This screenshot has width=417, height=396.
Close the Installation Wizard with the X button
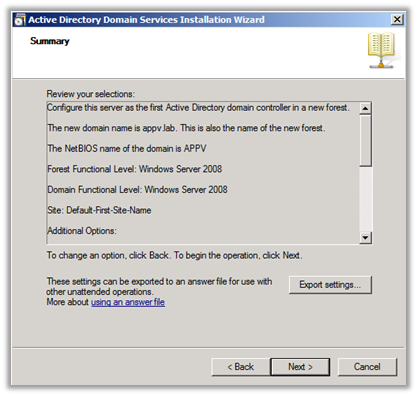pyautogui.click(x=397, y=20)
